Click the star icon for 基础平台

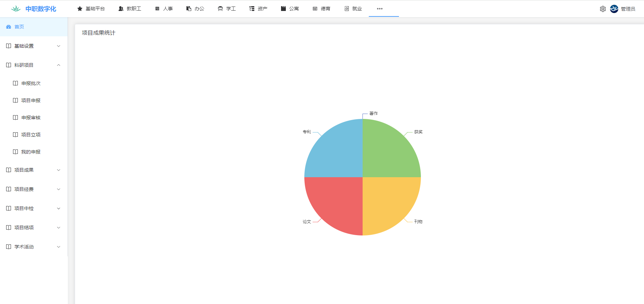pos(80,9)
